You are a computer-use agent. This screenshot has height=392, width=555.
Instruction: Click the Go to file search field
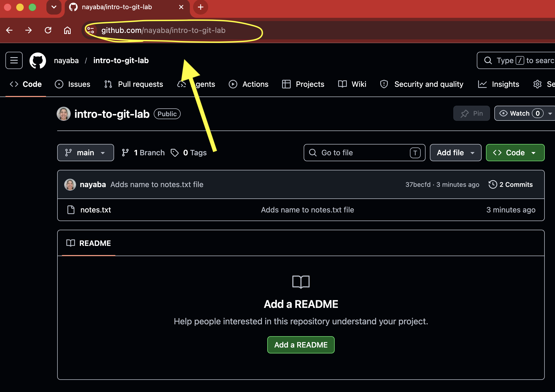(364, 153)
